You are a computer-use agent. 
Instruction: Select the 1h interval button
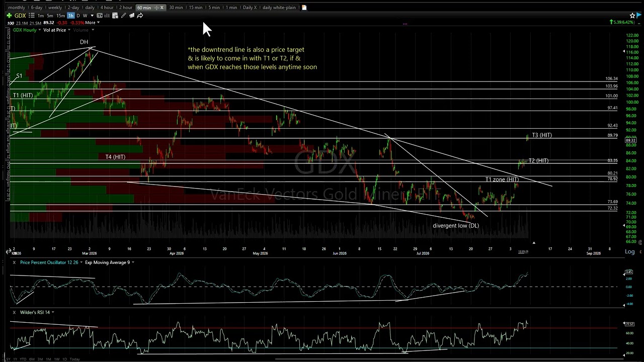point(71,16)
